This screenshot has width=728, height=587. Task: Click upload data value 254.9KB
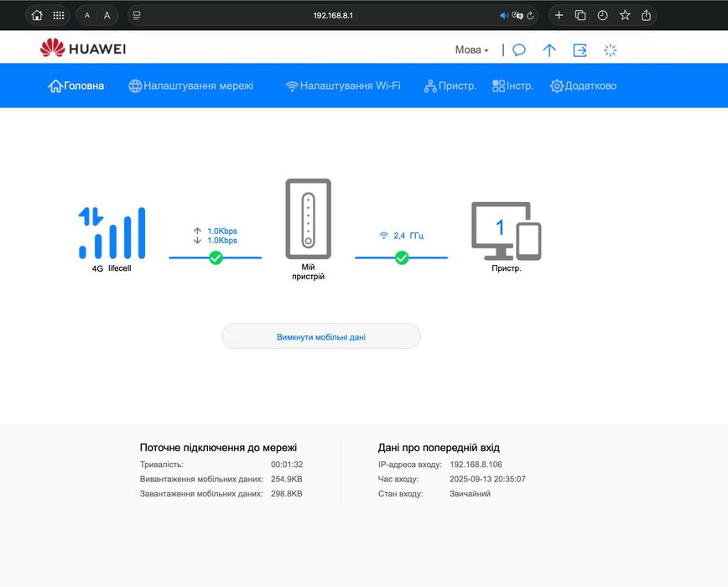pos(287,479)
